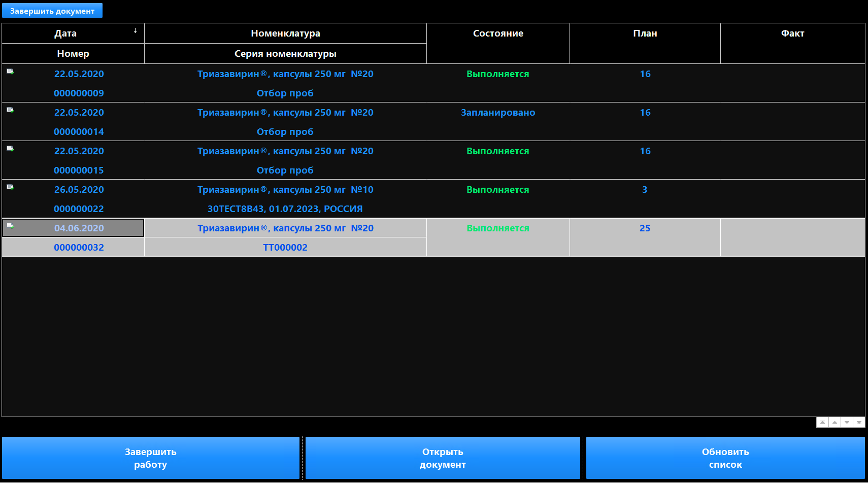868x483 pixels.
Task: Click the document icon for row 000000009
Action: coord(10,72)
